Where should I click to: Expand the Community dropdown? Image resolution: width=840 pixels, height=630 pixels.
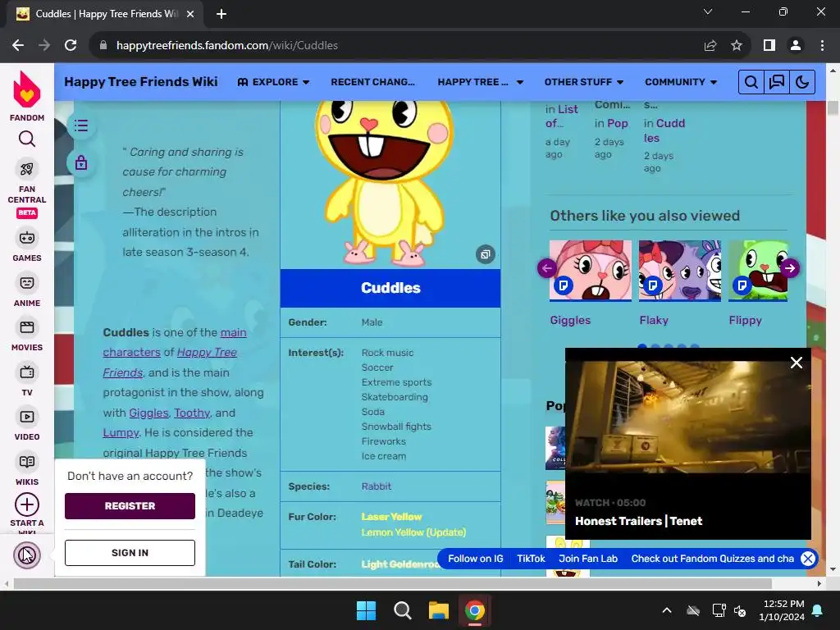point(681,82)
